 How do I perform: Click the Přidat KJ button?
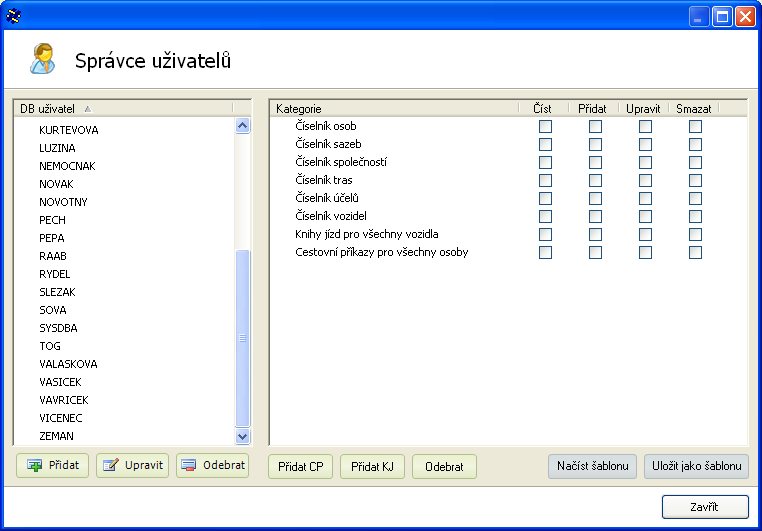tap(372, 467)
